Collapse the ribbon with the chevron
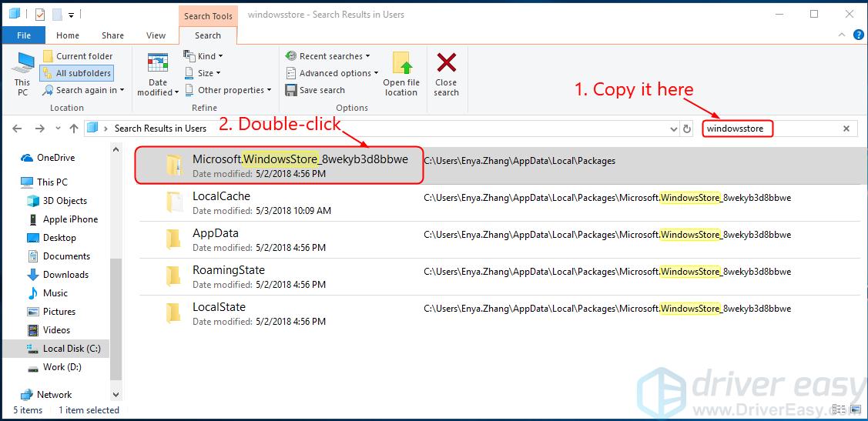Image resolution: width=868 pixels, height=421 pixels. [x=841, y=35]
